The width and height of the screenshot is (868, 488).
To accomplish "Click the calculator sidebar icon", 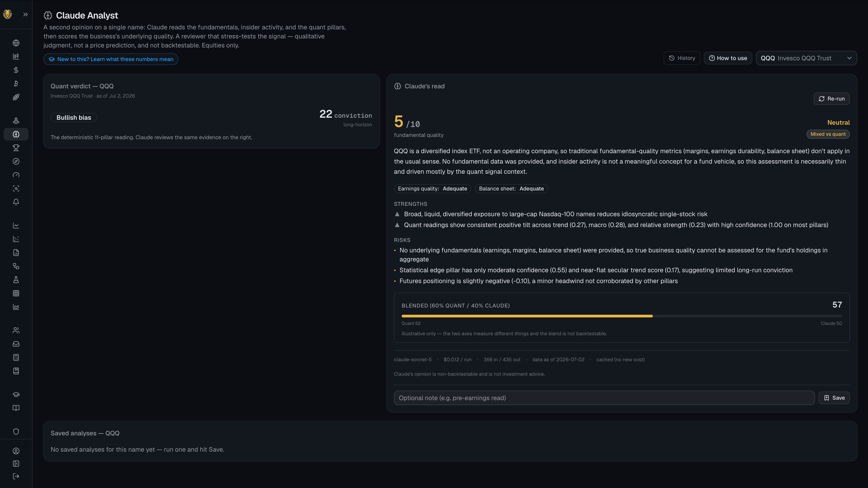I will point(16,357).
